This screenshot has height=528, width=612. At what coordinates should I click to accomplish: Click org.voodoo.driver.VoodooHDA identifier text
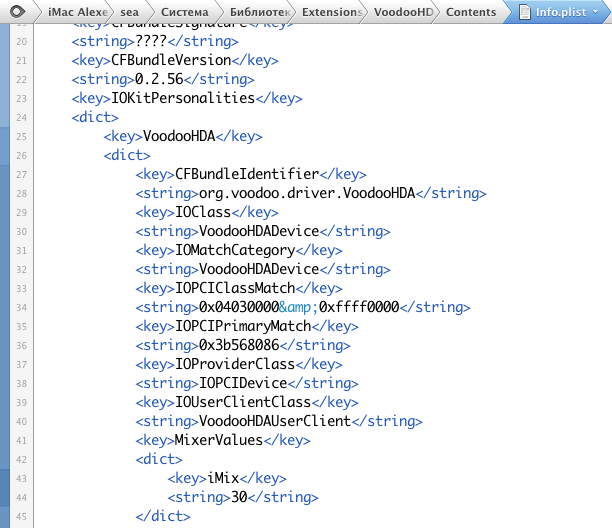coord(310,193)
